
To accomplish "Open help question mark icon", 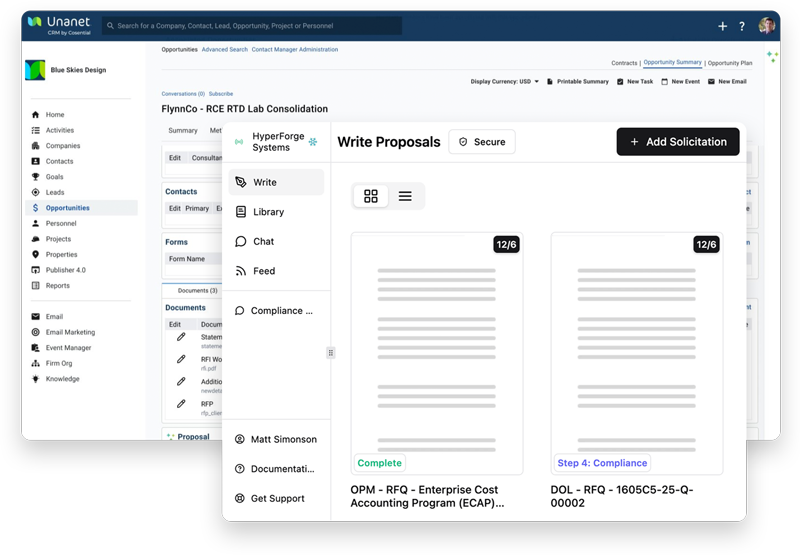I will (742, 26).
